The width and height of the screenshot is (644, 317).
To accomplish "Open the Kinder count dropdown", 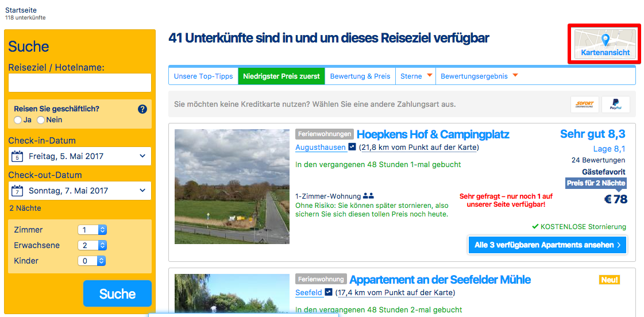I will pyautogui.click(x=92, y=261).
